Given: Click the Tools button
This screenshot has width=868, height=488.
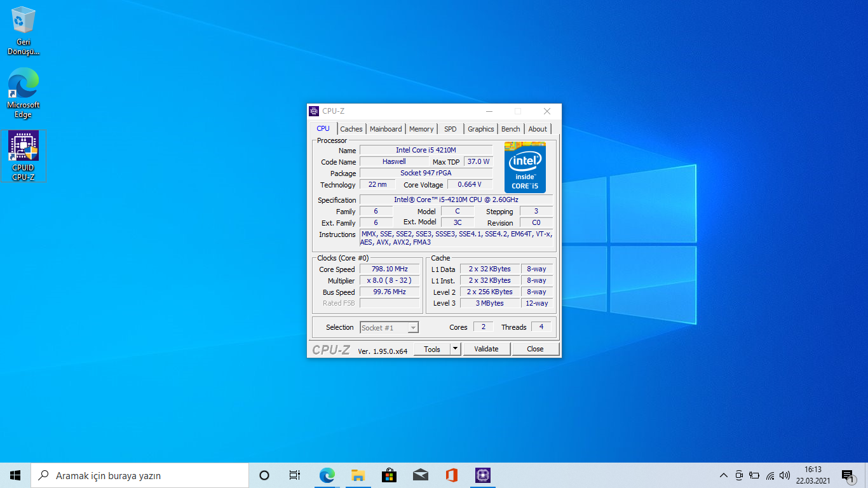Looking at the screenshot, I should tap(432, 349).
